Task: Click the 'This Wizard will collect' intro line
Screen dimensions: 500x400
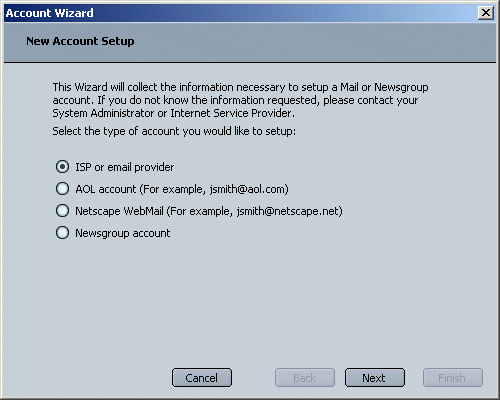Action: pos(240,87)
